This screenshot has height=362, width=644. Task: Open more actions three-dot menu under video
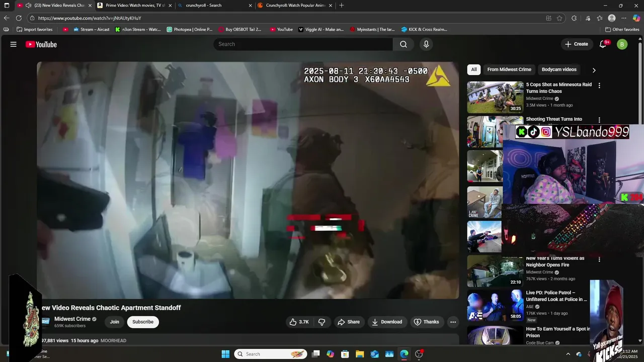tap(453, 322)
